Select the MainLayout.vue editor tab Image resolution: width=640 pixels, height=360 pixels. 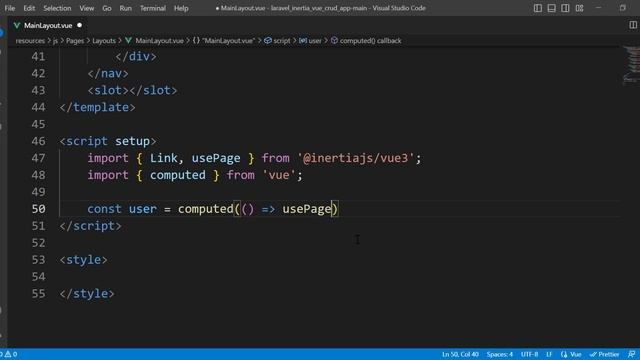tap(48, 25)
